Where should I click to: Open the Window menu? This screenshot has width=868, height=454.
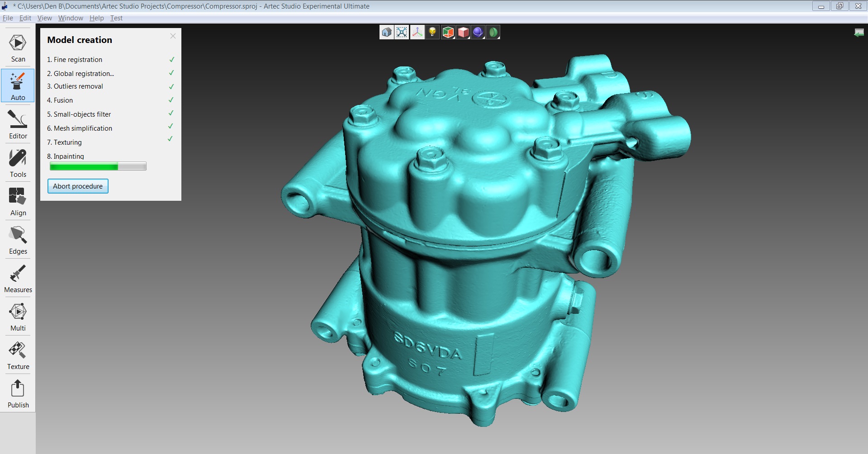(x=71, y=18)
